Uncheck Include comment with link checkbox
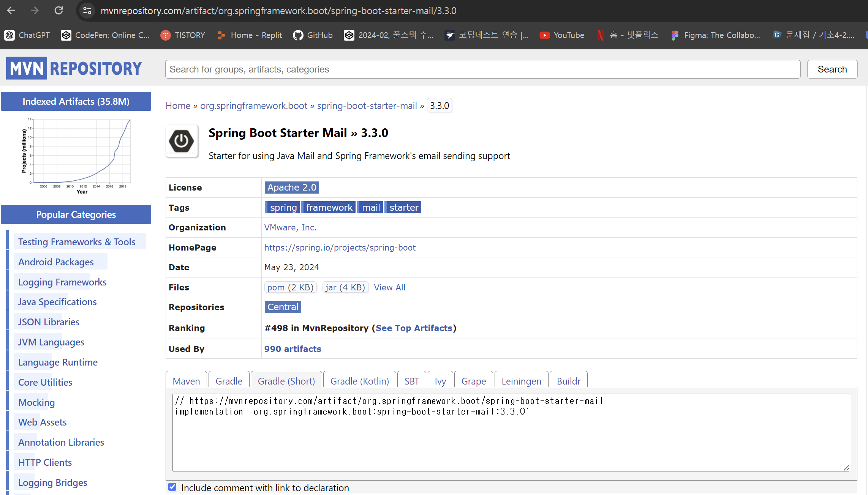Viewport: 868px width, 495px height. (172, 487)
